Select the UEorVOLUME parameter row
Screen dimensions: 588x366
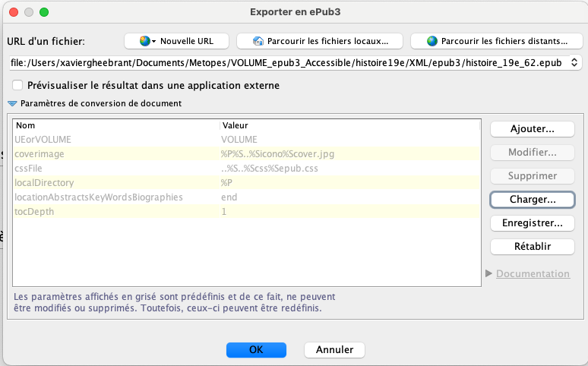[x=246, y=140]
